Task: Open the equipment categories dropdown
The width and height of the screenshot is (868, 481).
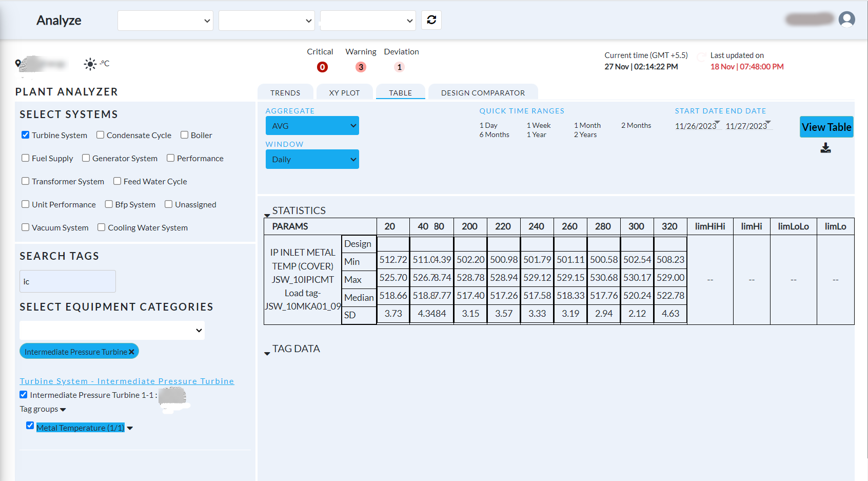Action: coord(112,330)
